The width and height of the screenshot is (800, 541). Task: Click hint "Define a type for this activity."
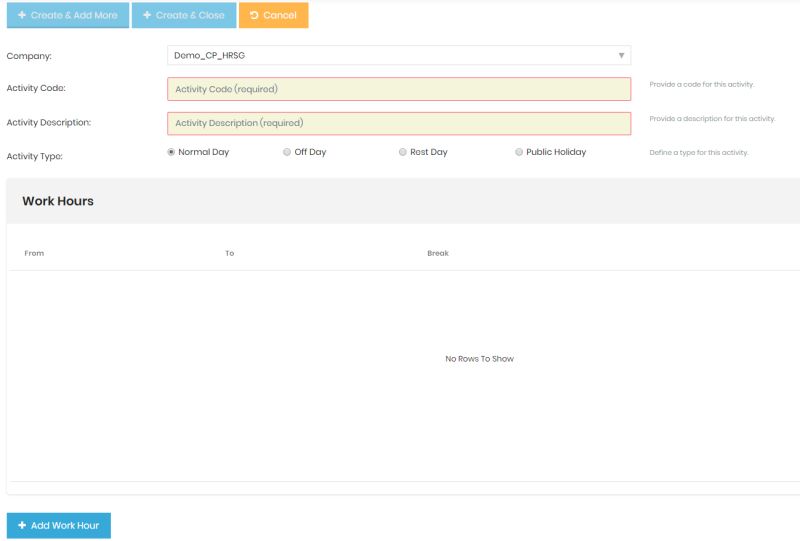pos(698,153)
